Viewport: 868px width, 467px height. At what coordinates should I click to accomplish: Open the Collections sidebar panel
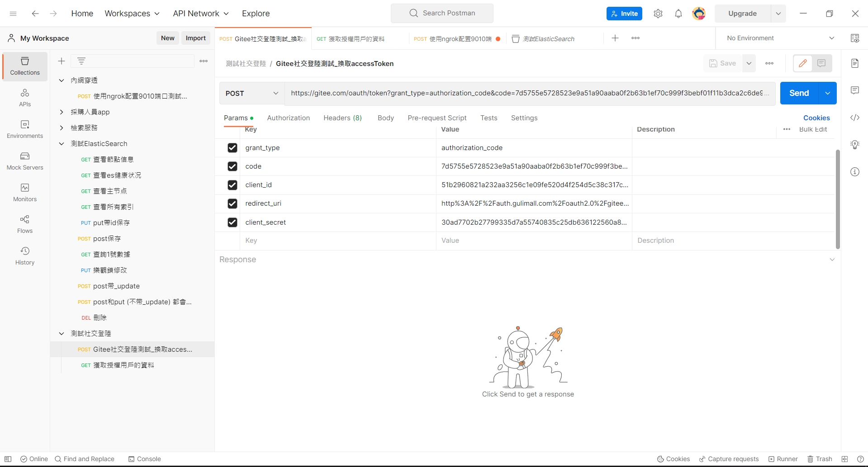[25, 66]
